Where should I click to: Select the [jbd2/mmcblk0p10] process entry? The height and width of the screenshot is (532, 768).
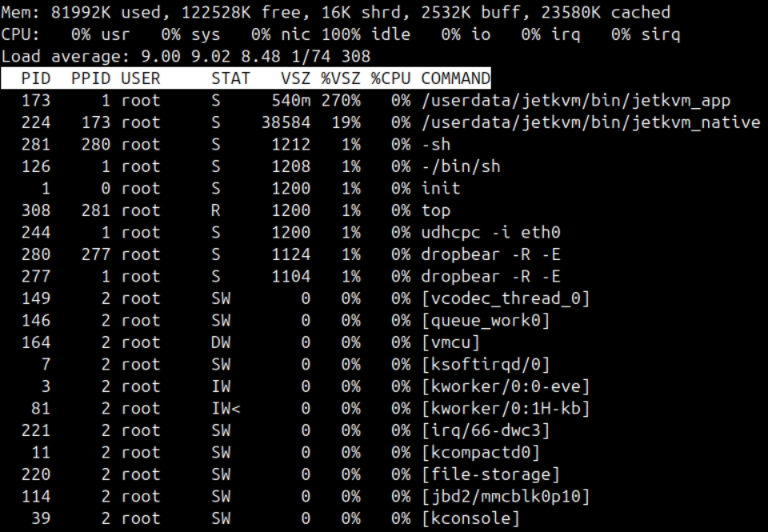point(506,497)
